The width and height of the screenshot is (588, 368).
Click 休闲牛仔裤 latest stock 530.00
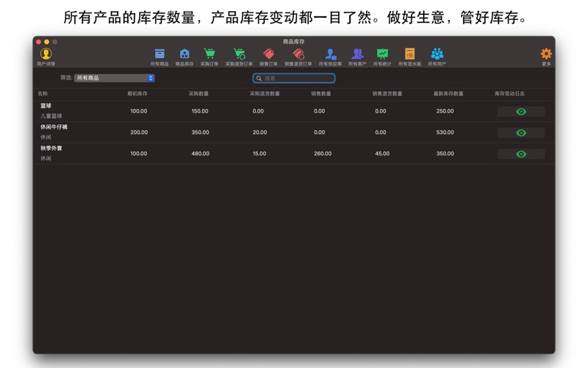tap(445, 132)
